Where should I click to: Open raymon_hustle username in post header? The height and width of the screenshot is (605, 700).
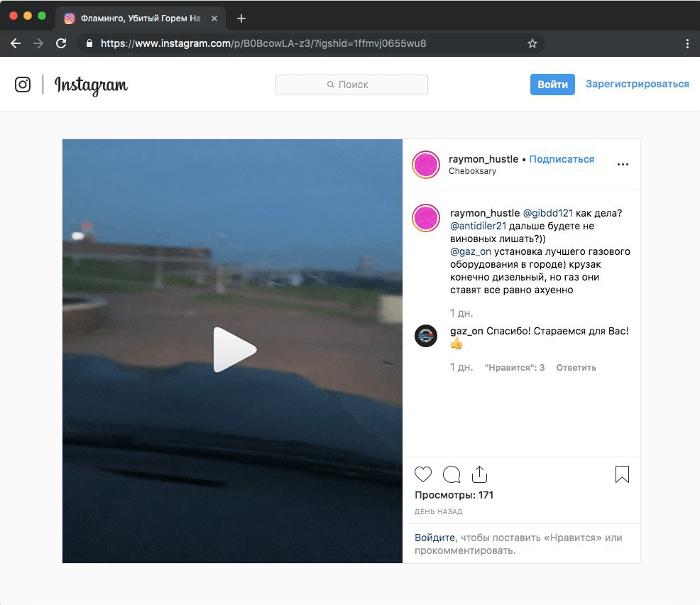click(483, 159)
